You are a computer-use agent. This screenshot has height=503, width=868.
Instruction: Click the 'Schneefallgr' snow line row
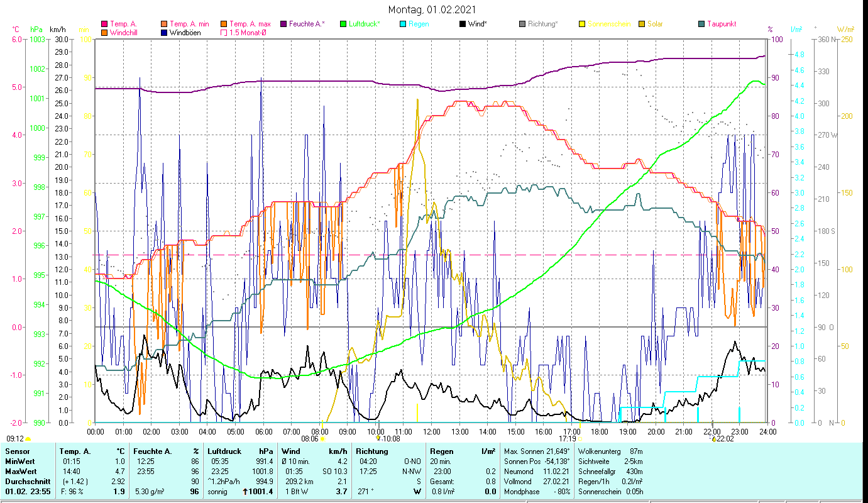(610, 472)
